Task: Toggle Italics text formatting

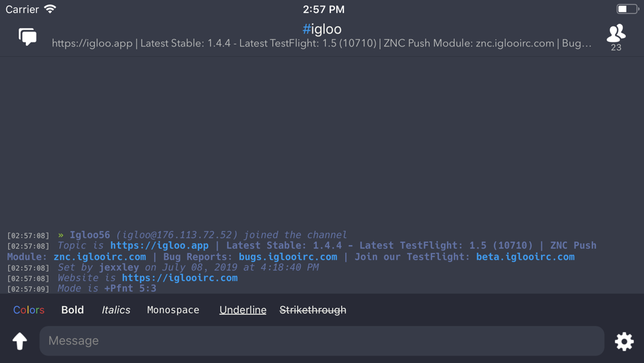Action: click(x=116, y=310)
